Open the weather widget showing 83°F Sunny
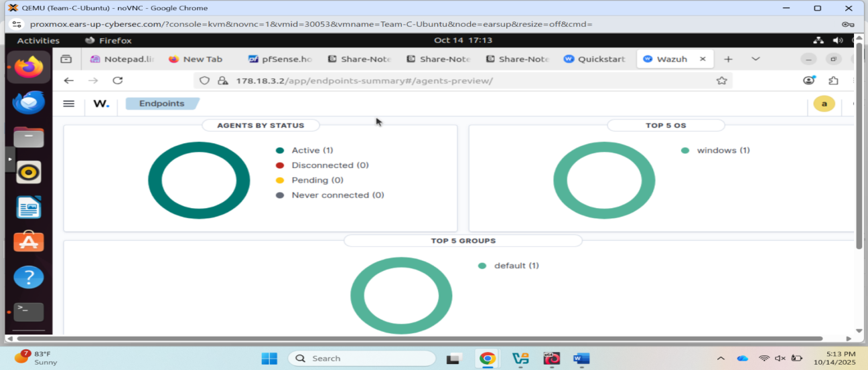The height and width of the screenshot is (370, 868). point(37,358)
